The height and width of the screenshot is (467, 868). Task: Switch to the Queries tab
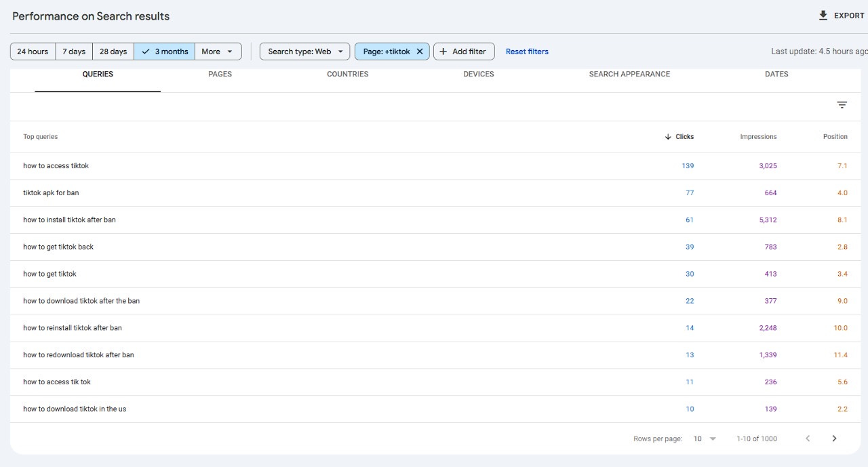click(98, 74)
